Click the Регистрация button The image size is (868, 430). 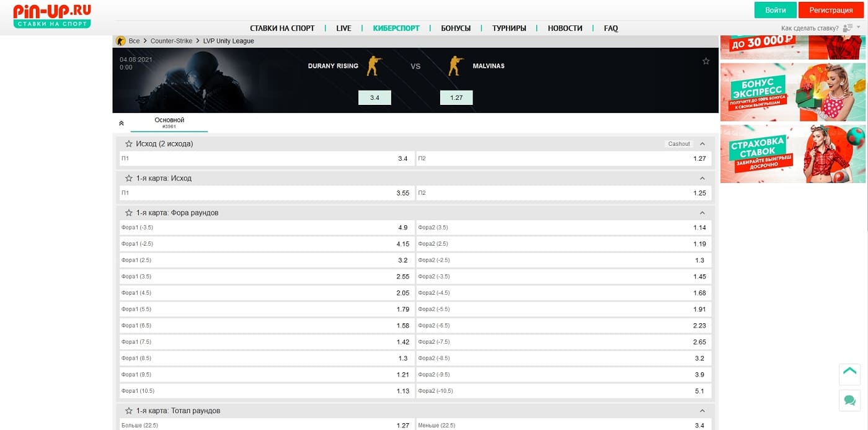click(831, 10)
